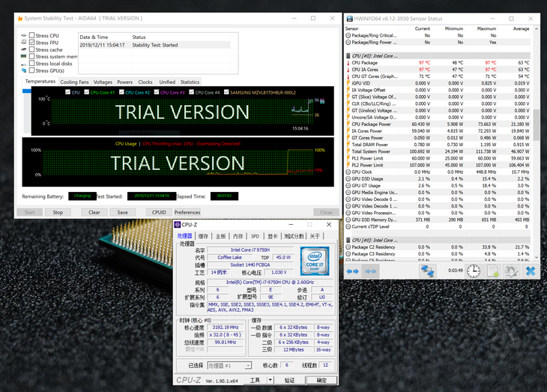Viewport: 547px width, 392px height.
Task: Click the Save button in AIDA64
Action: tap(122, 212)
